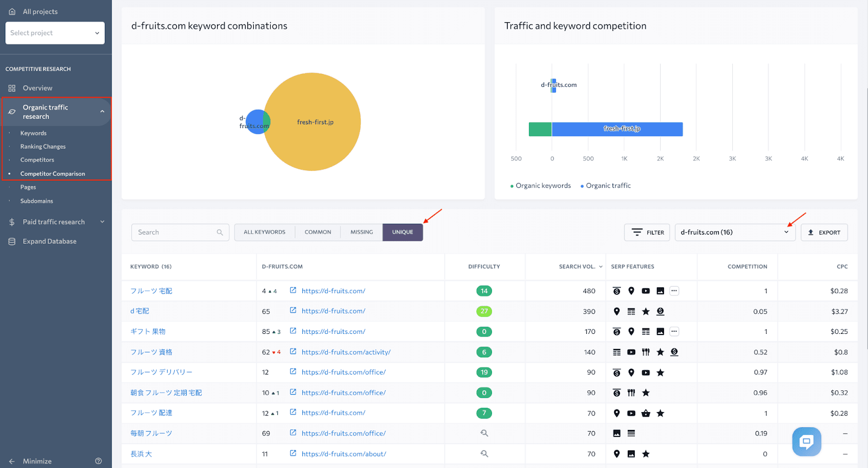Click the Paid traffic research dollar icon
Image resolution: width=868 pixels, height=468 pixels.
tap(12, 222)
